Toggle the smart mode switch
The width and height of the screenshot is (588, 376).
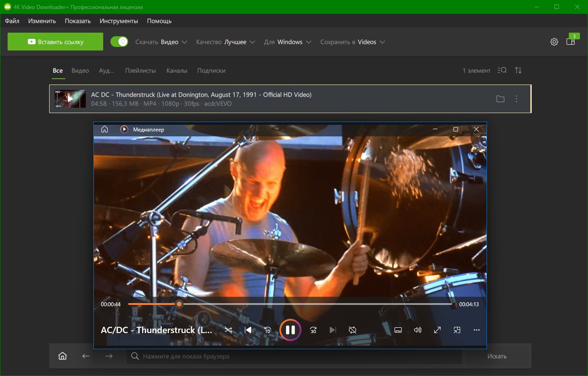coord(119,42)
